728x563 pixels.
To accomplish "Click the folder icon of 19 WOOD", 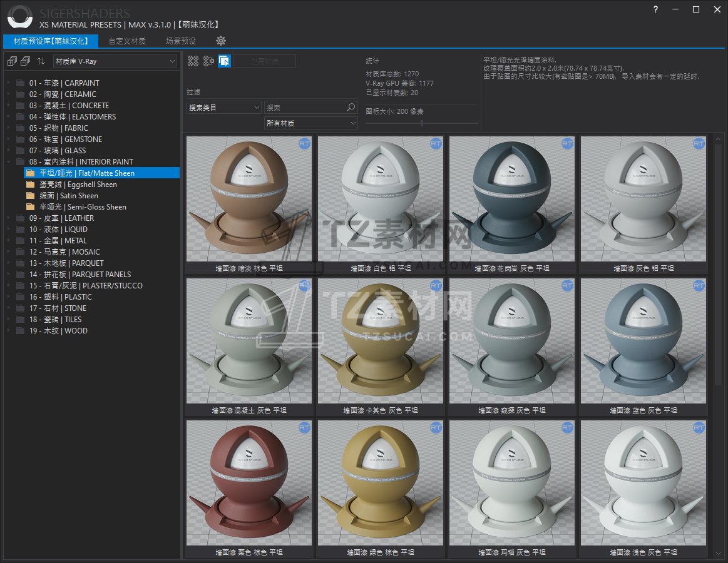I will pyautogui.click(x=21, y=330).
